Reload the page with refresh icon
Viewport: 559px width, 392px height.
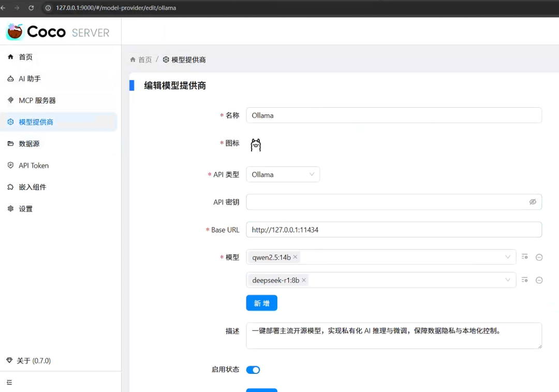[x=31, y=8]
